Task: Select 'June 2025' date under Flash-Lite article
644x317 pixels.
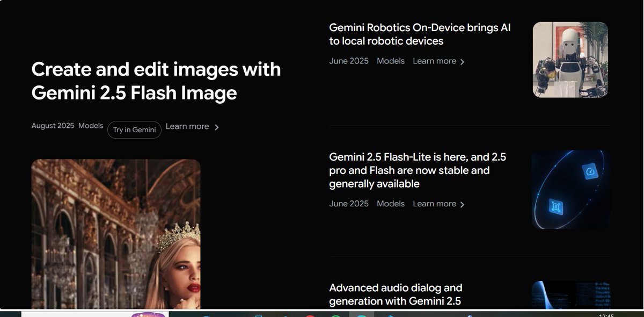Action: tap(349, 204)
